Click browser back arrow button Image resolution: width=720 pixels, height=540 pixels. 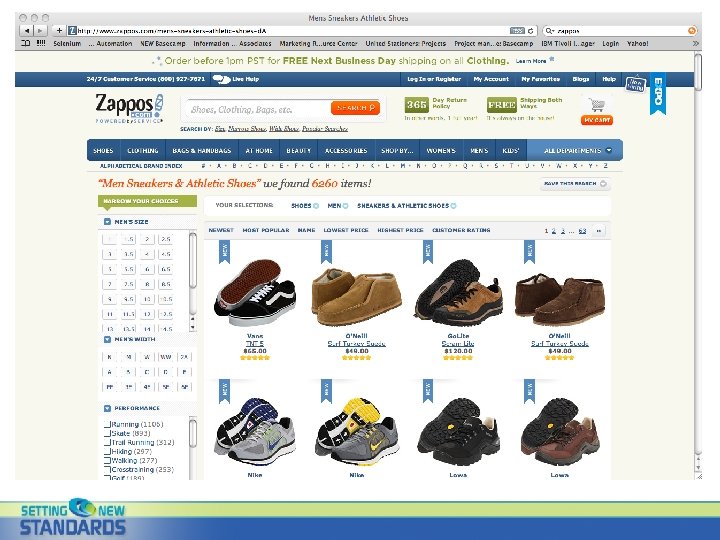(x=26, y=31)
